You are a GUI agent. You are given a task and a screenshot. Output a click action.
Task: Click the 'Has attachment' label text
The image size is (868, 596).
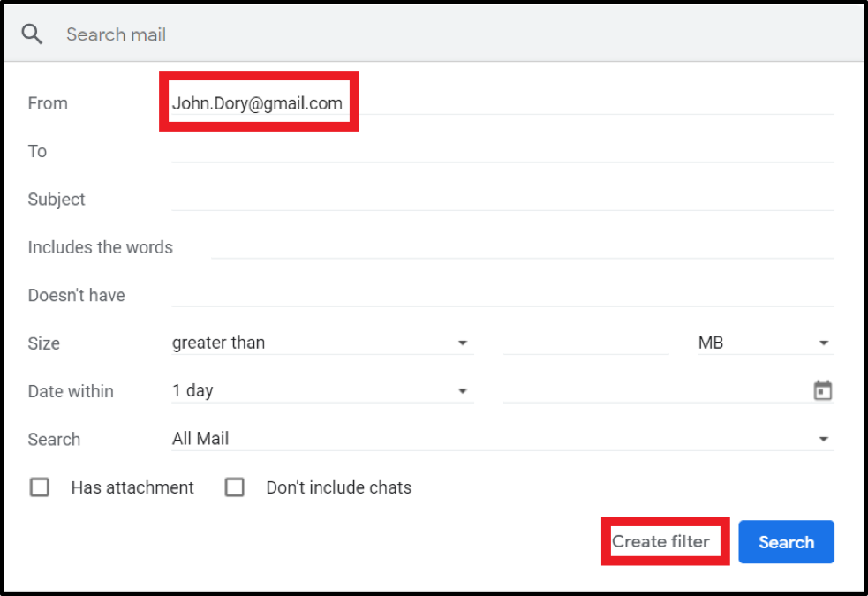132,487
